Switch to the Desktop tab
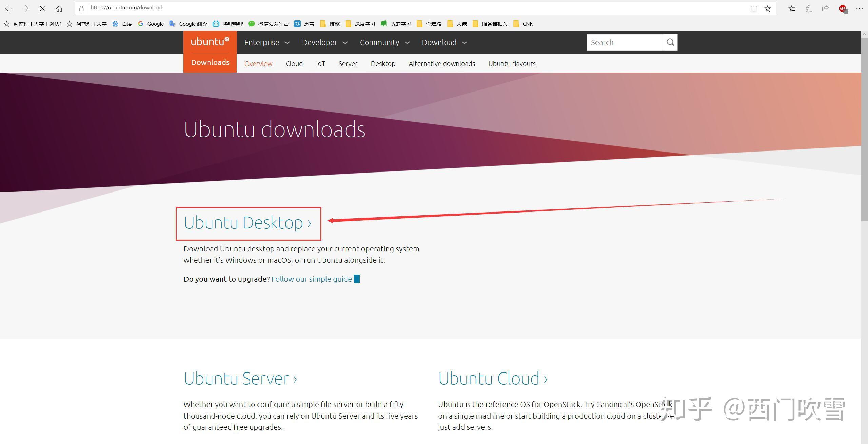 383,63
